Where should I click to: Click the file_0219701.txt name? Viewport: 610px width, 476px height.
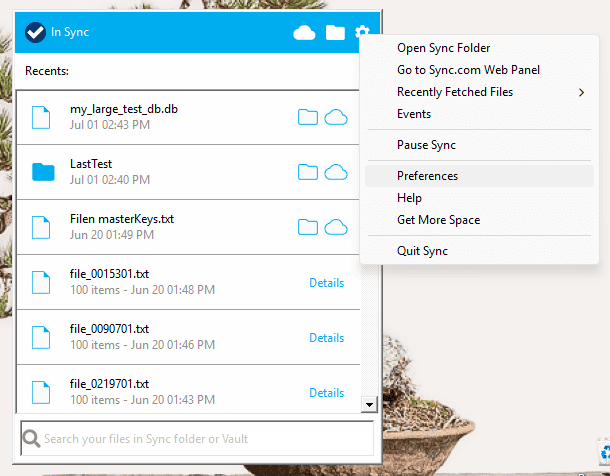tap(109, 384)
